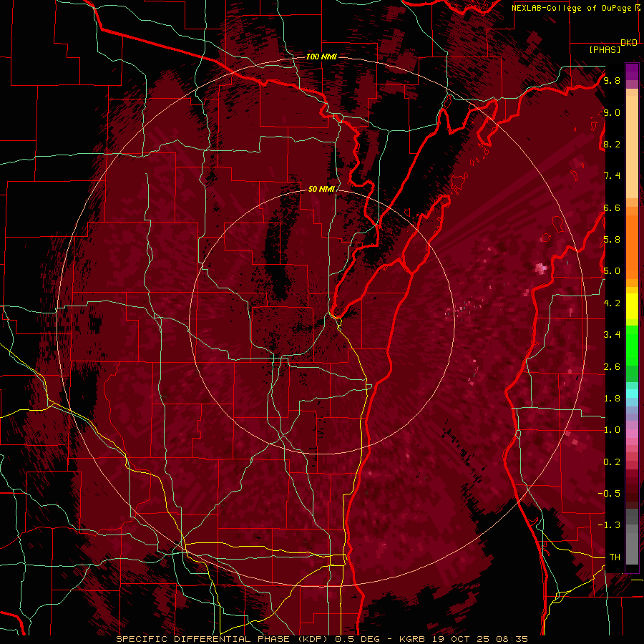Click the yellow color scale segment
The width and height of the screenshot is (644, 644).
pos(632,306)
